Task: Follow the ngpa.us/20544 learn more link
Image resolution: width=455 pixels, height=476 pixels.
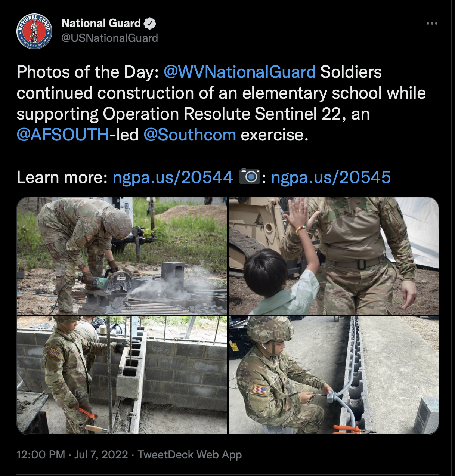Action: [173, 177]
